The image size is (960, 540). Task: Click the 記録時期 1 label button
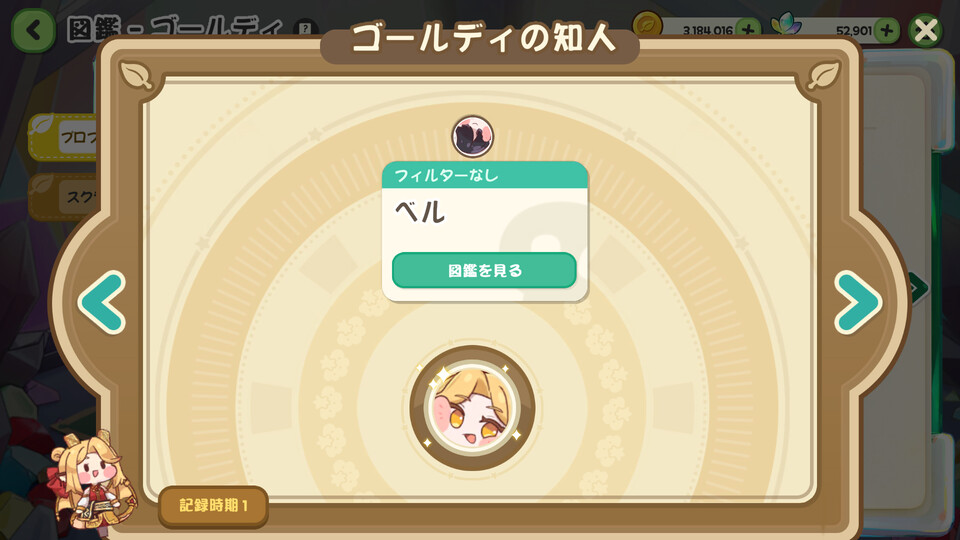pyautogui.click(x=214, y=506)
